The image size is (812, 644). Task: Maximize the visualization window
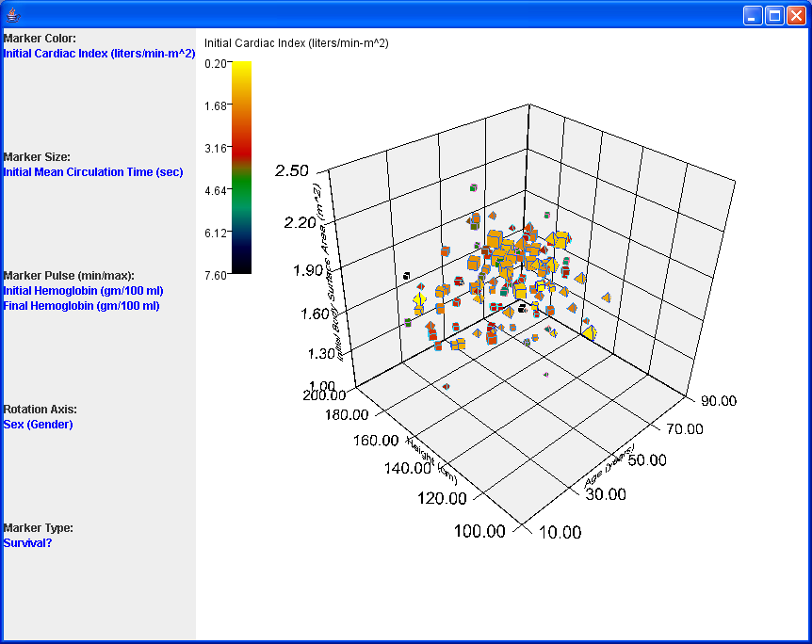tap(774, 15)
